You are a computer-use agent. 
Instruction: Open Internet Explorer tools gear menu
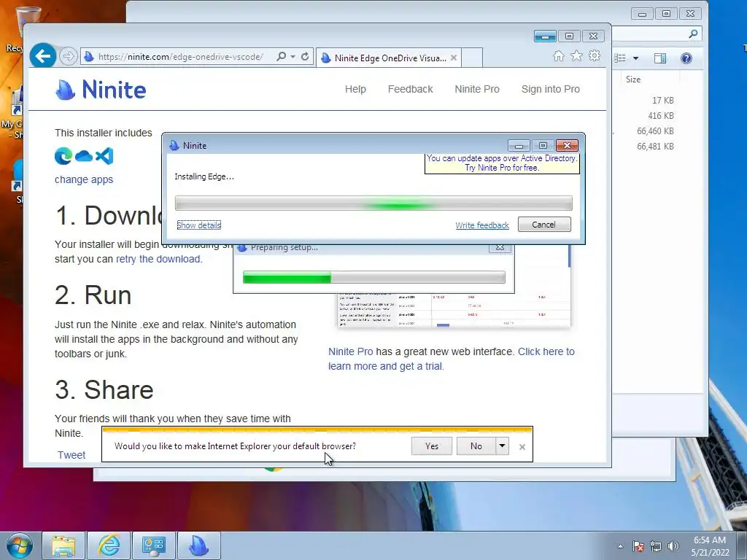(x=595, y=55)
